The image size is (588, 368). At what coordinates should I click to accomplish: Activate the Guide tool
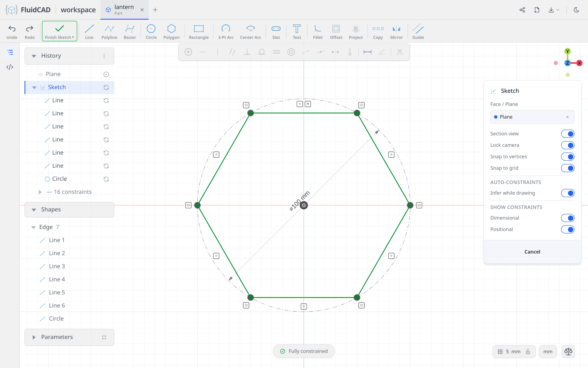(x=418, y=32)
